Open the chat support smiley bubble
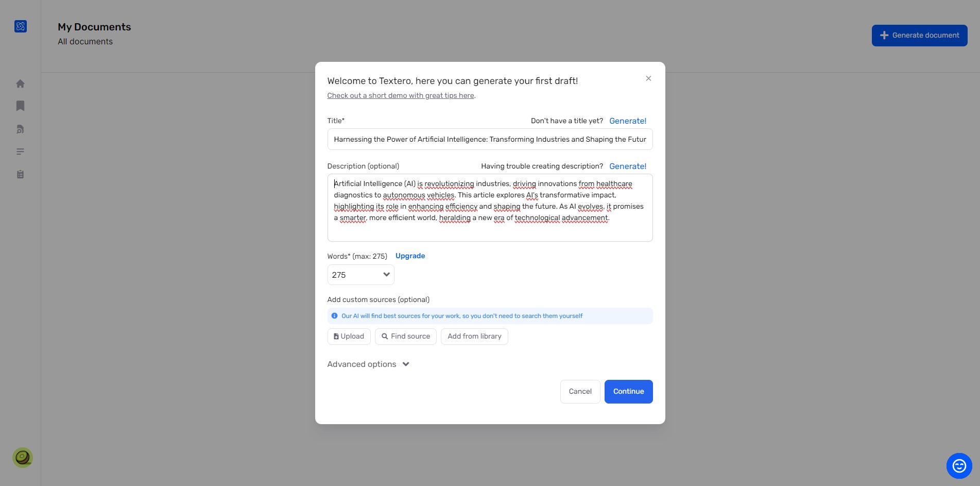This screenshot has height=486, width=980. coord(959,466)
